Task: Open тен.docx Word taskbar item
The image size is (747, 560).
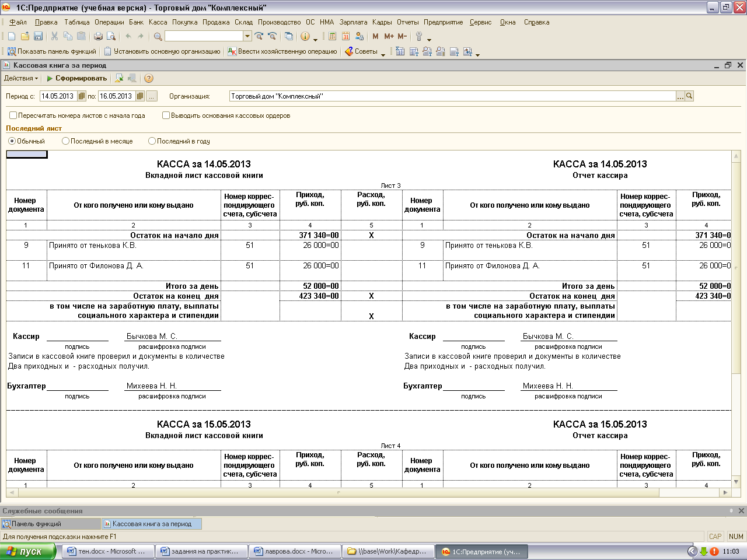Action: tap(109, 551)
